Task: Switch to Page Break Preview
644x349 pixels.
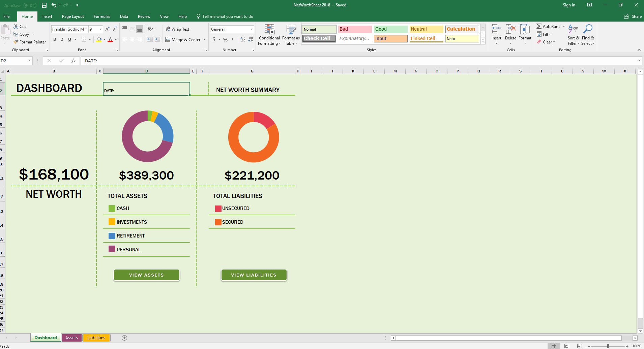Action: click(580, 346)
